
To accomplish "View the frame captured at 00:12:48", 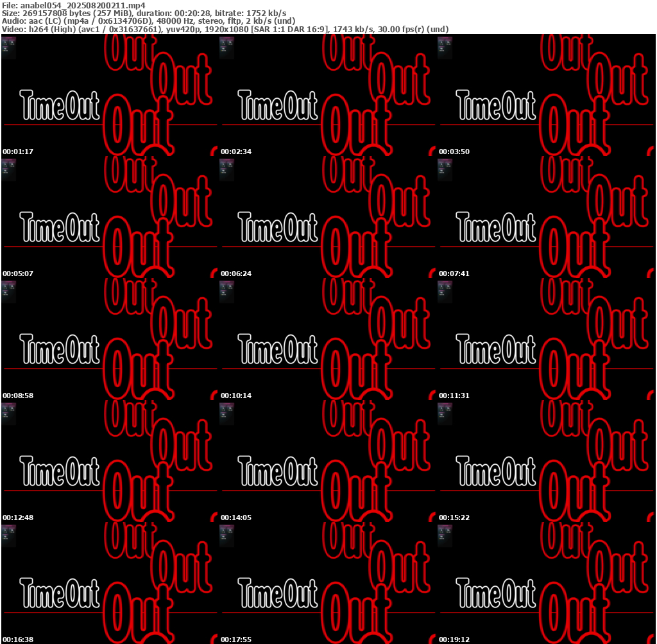I will [x=110, y=461].
